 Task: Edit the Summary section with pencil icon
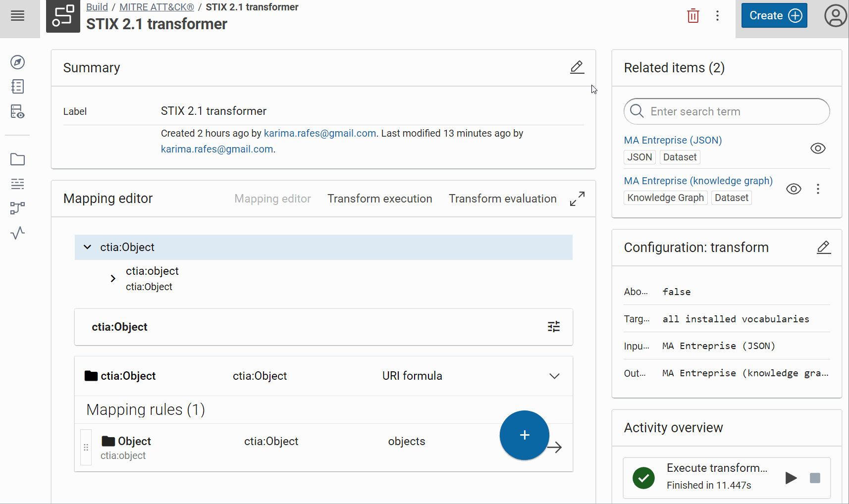click(x=577, y=67)
